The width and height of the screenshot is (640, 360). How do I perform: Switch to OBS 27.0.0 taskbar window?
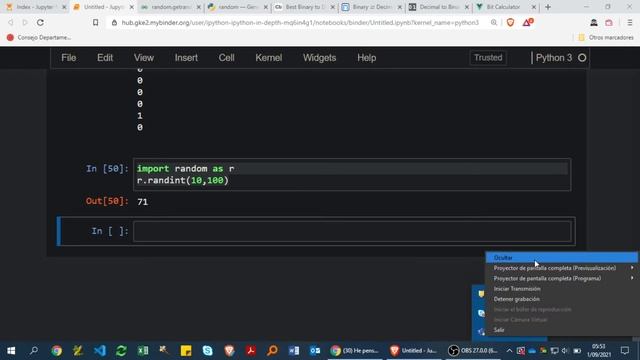point(473,351)
